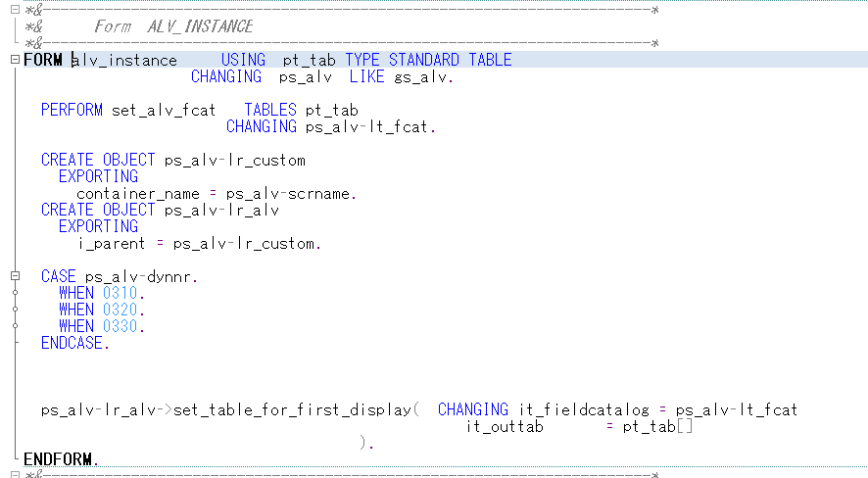Click ps_alv-lr_custom in first CREATE OBJECT line

point(235,160)
